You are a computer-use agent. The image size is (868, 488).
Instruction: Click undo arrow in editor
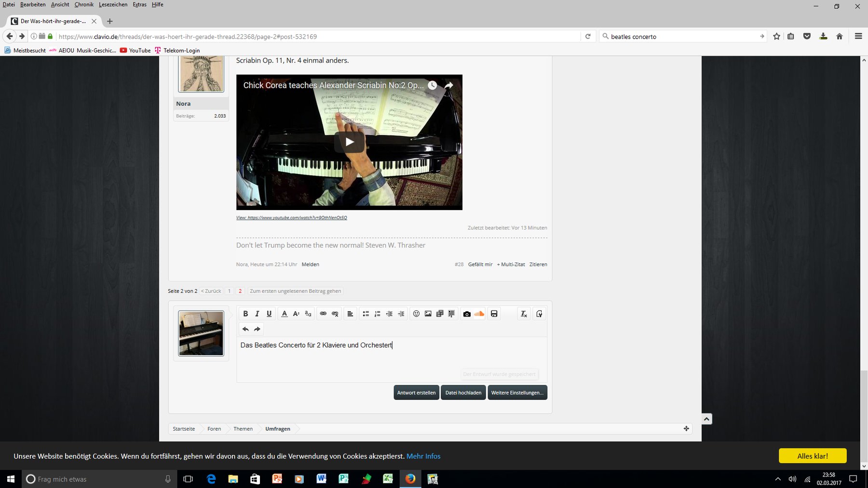(245, 329)
